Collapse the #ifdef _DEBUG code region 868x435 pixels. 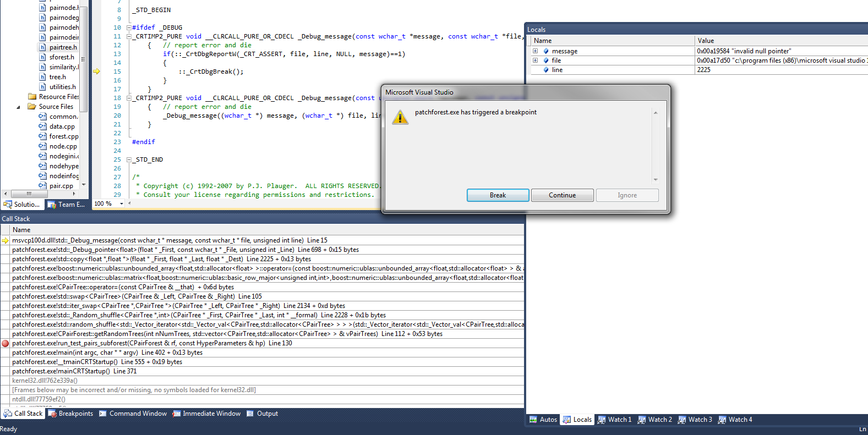point(129,27)
